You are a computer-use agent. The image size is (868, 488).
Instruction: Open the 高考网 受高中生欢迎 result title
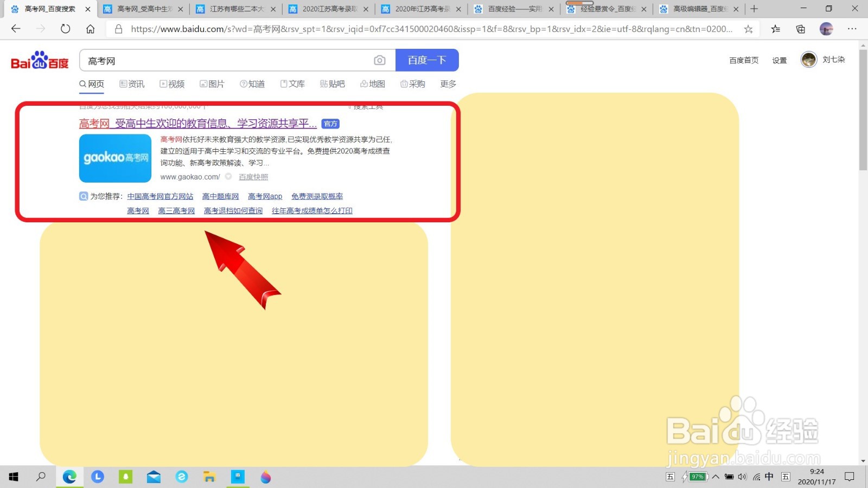point(198,124)
